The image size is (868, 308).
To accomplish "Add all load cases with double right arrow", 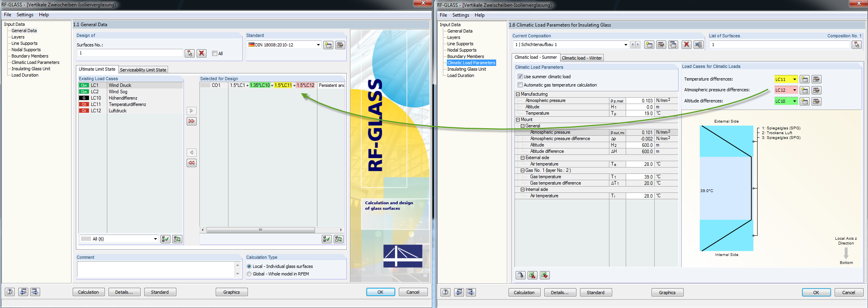I will click(x=191, y=121).
